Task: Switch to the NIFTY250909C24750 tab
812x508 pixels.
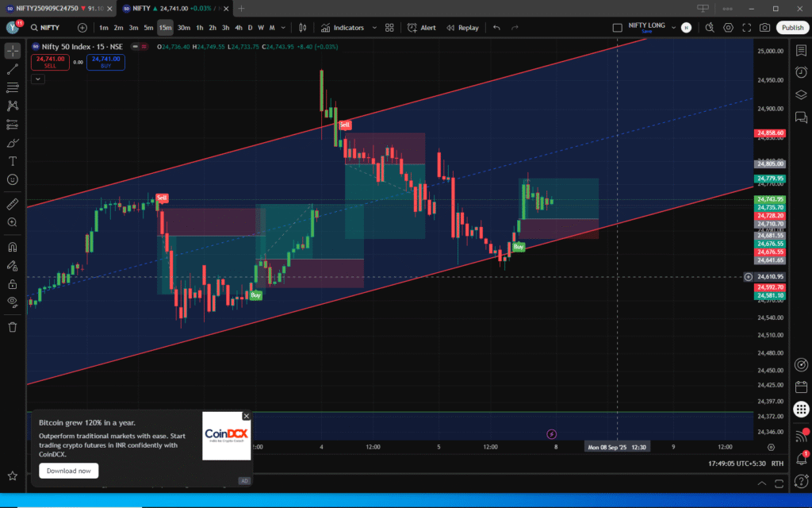Action: point(56,8)
